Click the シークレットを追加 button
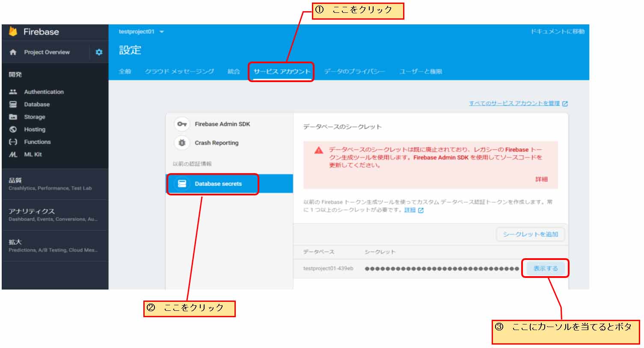 530,234
